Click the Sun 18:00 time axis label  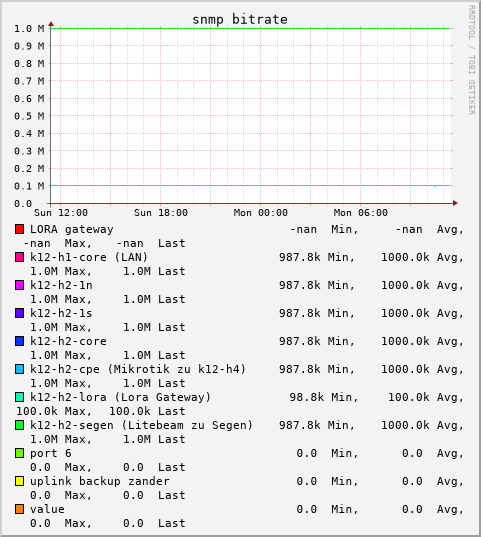click(x=161, y=213)
